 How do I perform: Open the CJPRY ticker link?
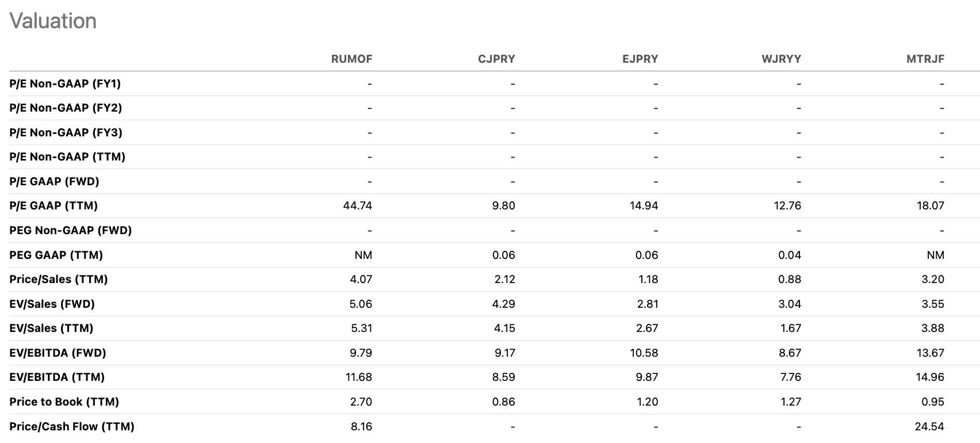[496, 59]
